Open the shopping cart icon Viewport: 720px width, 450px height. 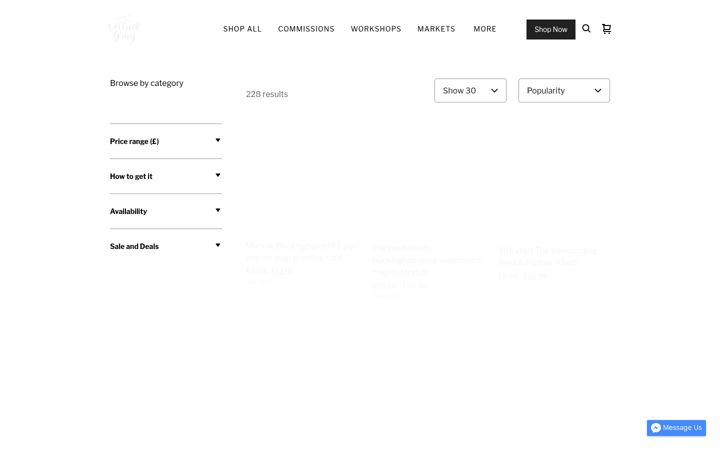pyautogui.click(x=607, y=28)
